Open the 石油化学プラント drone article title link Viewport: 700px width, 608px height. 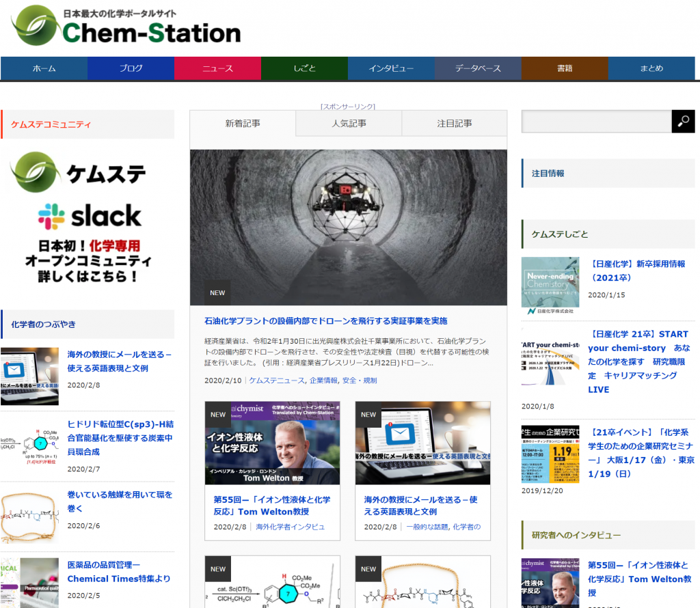325,320
